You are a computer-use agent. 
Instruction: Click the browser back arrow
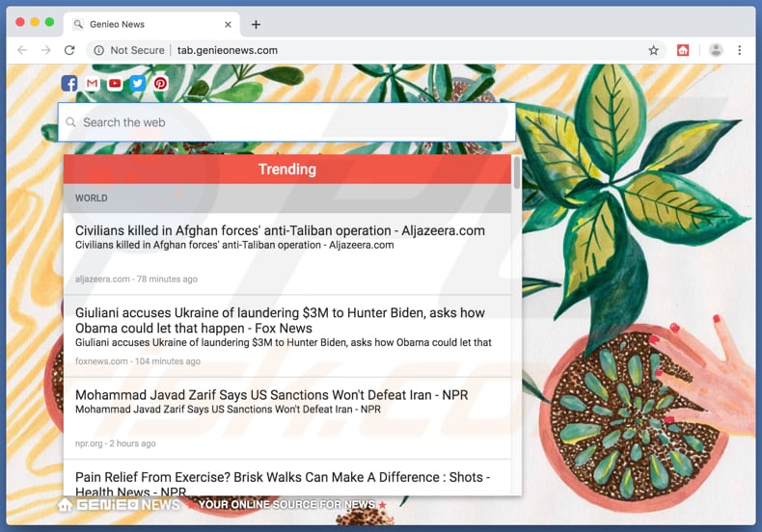[x=22, y=50]
